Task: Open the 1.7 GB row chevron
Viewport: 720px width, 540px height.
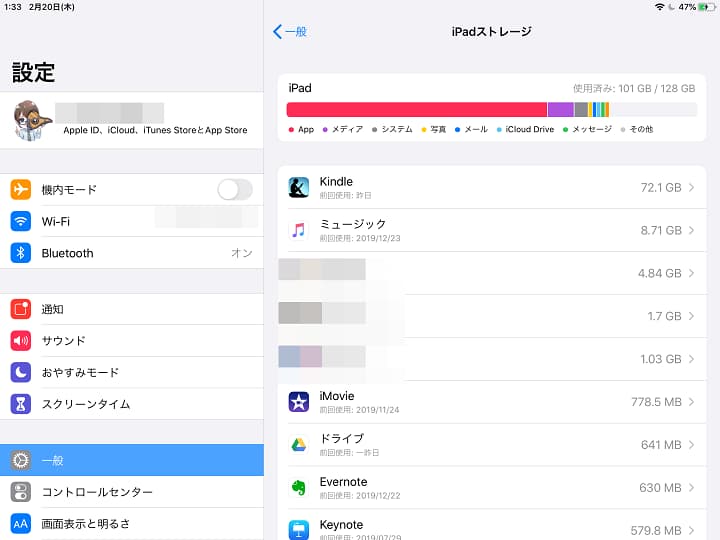Action: 692,316
